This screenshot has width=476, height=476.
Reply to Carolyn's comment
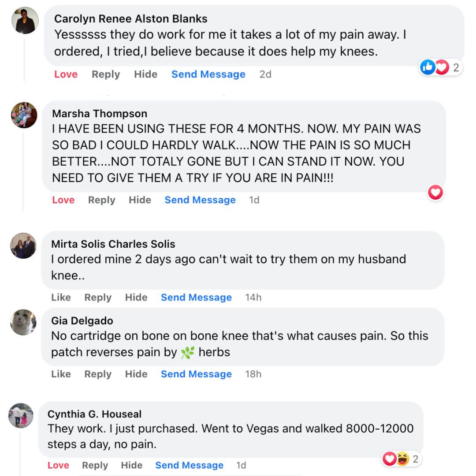point(106,74)
